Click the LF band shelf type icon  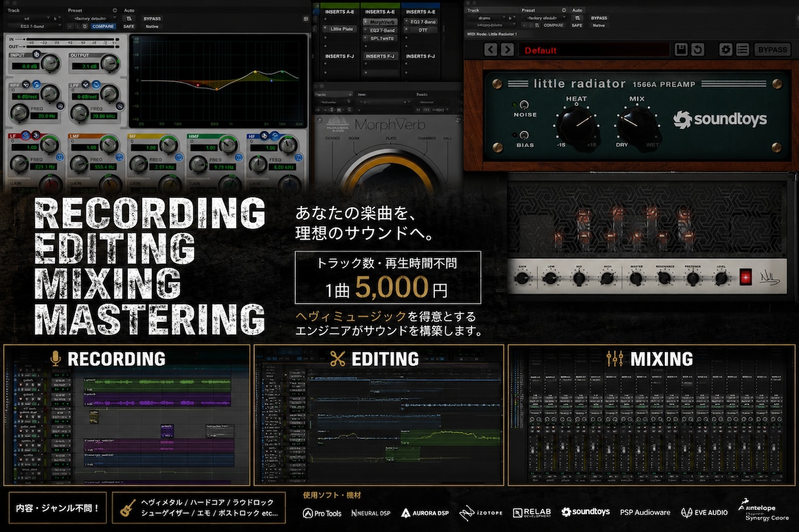point(26,136)
